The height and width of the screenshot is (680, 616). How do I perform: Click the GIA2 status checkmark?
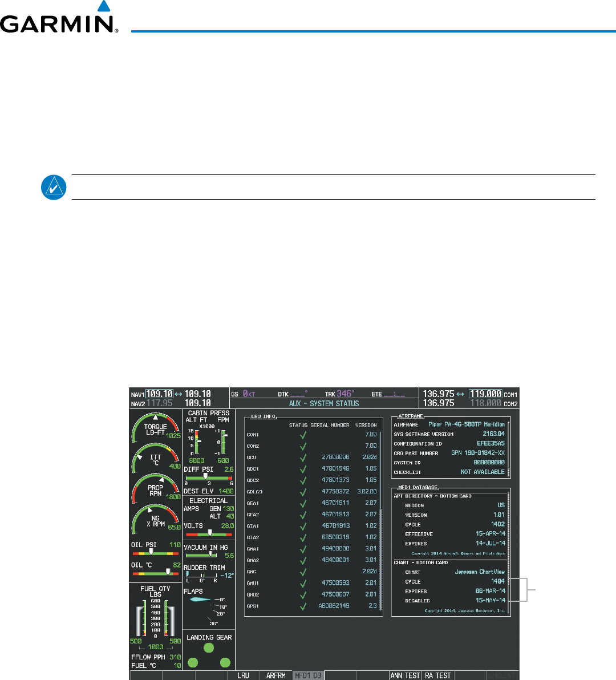303,537
